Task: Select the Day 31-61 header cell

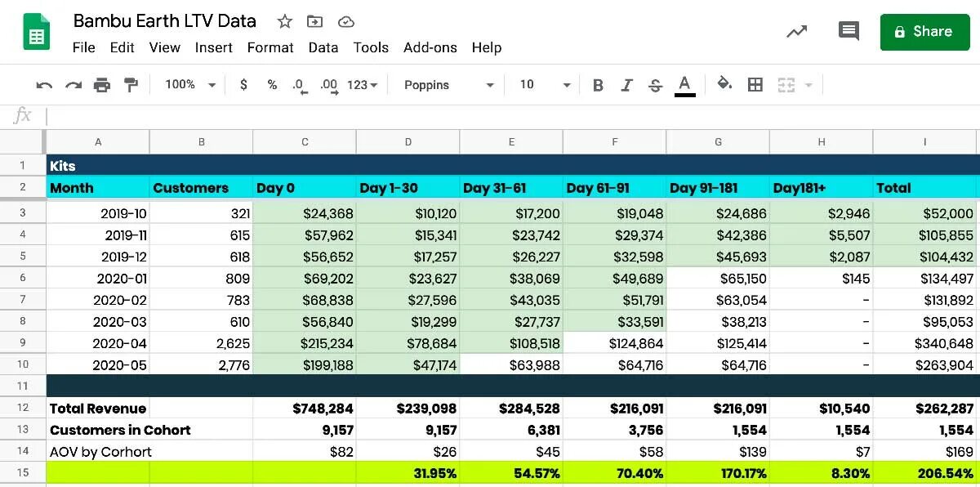Action: pos(511,188)
